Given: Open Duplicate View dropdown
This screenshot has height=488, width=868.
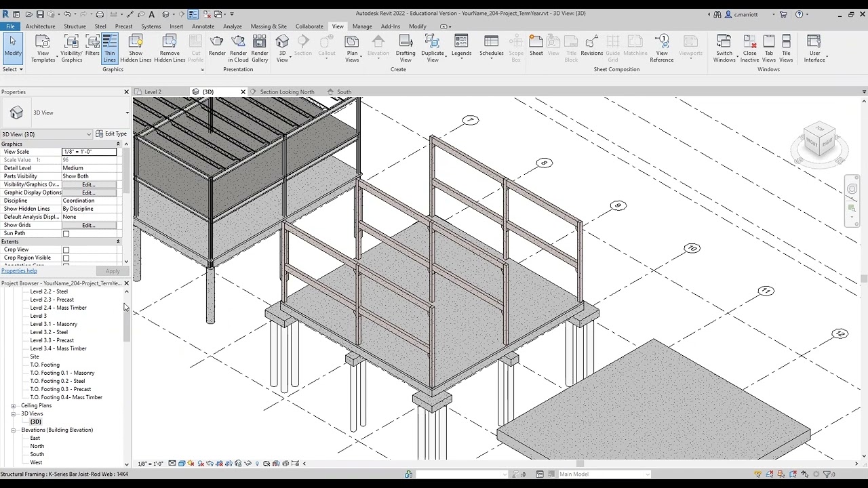Looking at the screenshot, I should click(x=433, y=48).
